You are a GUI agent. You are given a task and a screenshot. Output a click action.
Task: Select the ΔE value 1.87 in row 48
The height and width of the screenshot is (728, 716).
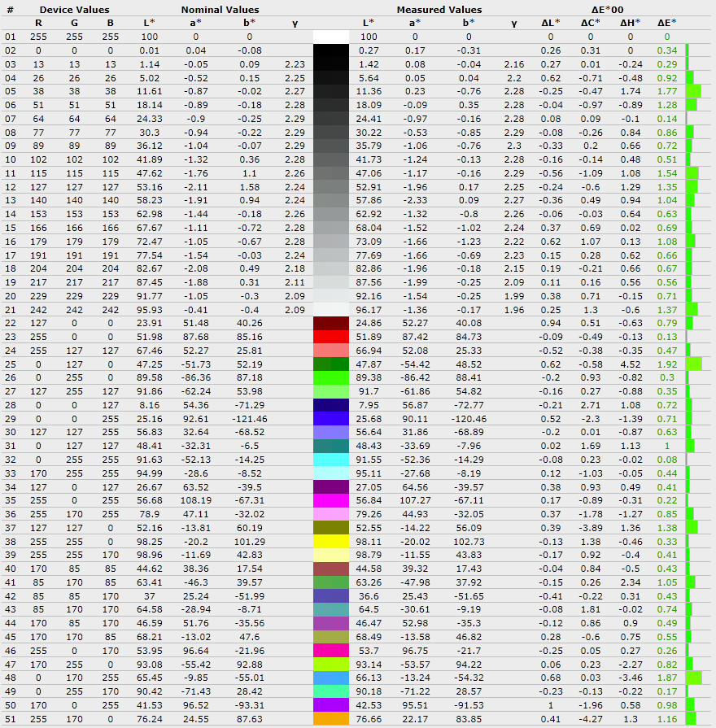[x=667, y=678]
